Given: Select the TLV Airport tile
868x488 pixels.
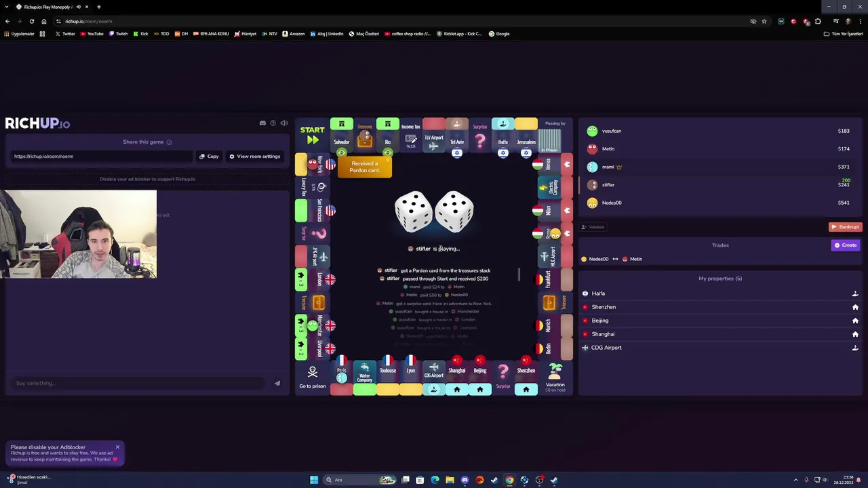Looking at the screenshot, I should tap(433, 136).
